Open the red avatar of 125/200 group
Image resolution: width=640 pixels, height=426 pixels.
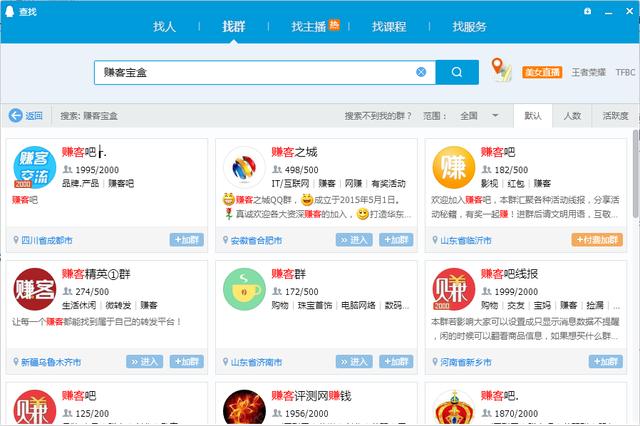coord(34,408)
